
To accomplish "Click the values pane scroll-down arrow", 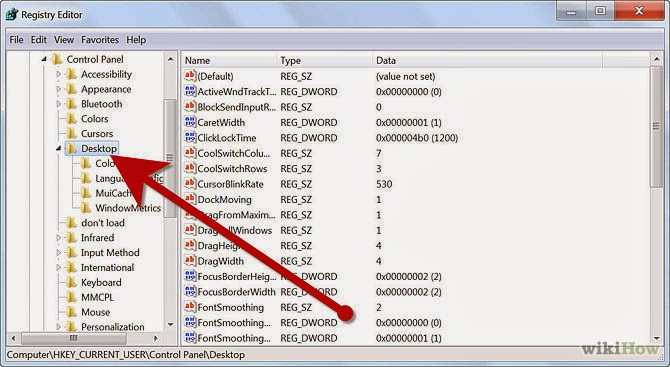I will (656, 338).
